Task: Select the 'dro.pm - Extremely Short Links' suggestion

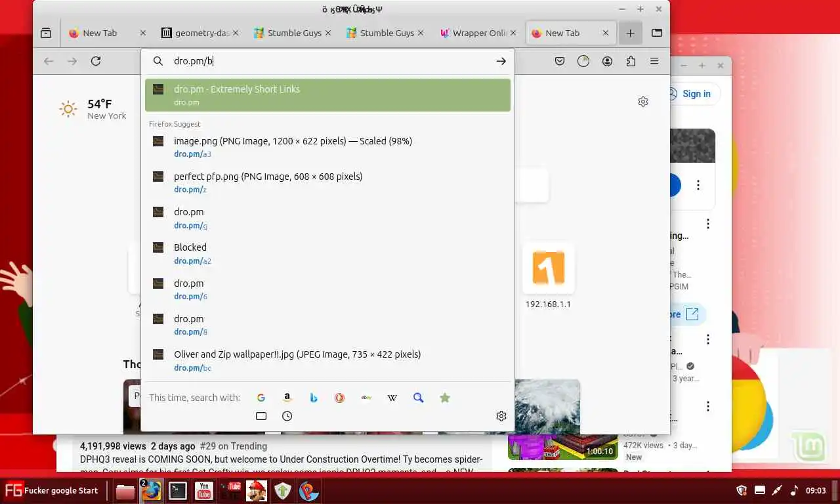Action: pos(327,95)
